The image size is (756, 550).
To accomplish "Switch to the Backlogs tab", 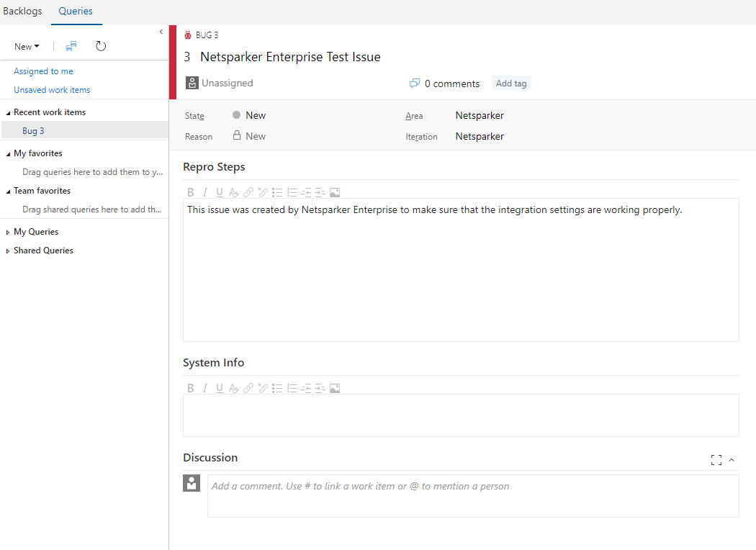I will point(22,11).
